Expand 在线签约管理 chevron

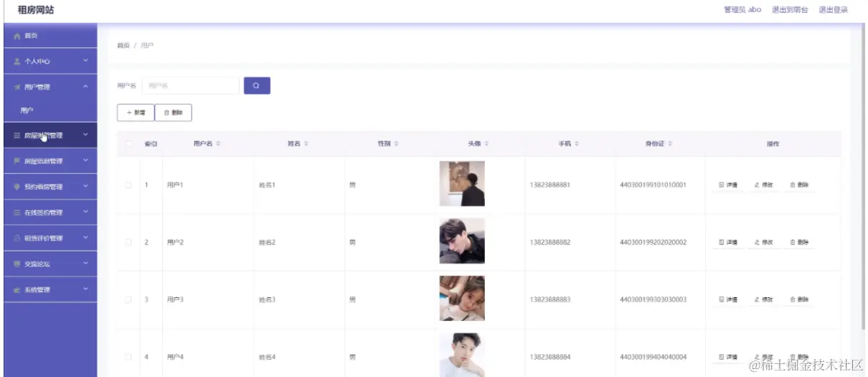(85, 213)
